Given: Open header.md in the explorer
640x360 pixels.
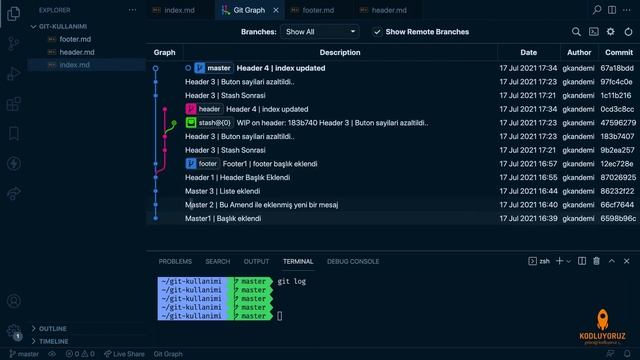Looking at the screenshot, I should pyautogui.click(x=77, y=52).
